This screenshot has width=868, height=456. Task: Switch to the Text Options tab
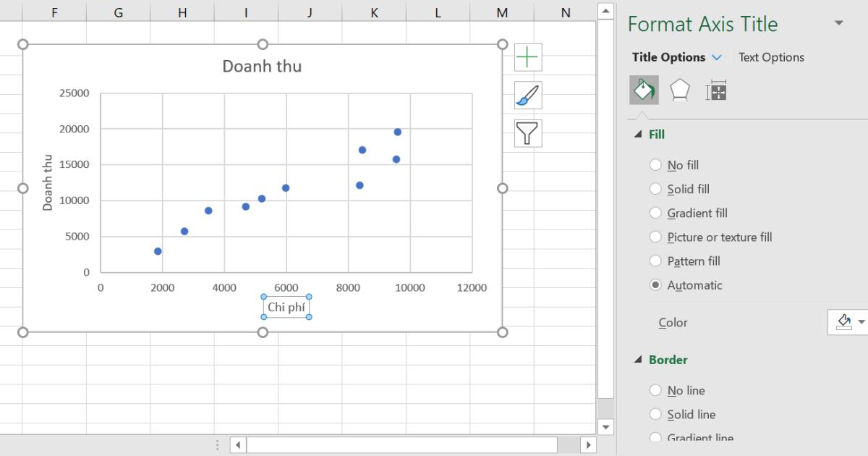pyautogui.click(x=771, y=57)
